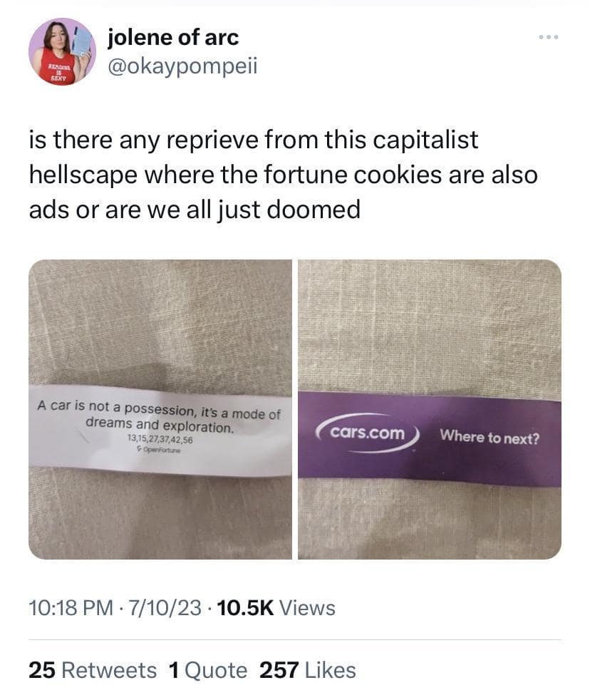590x700 pixels.
Task: Click the tweet text about capitalist hellscape
Action: click(283, 175)
